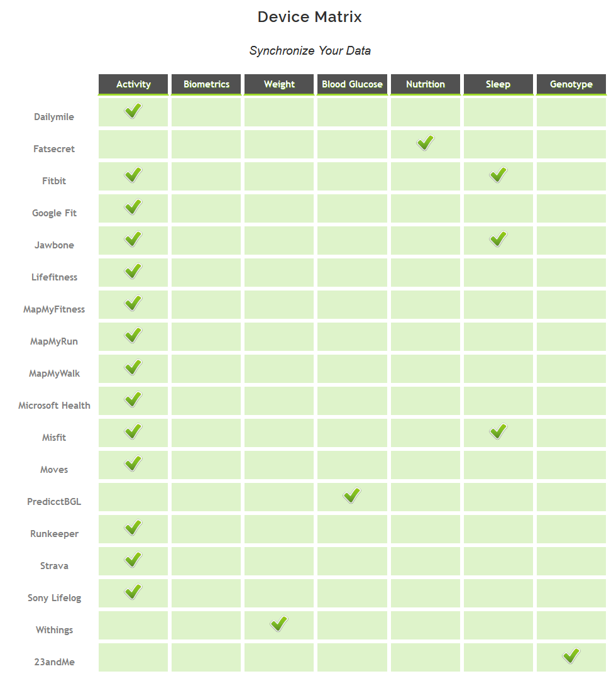
Task: Select the Activity column header
Action: (x=133, y=84)
